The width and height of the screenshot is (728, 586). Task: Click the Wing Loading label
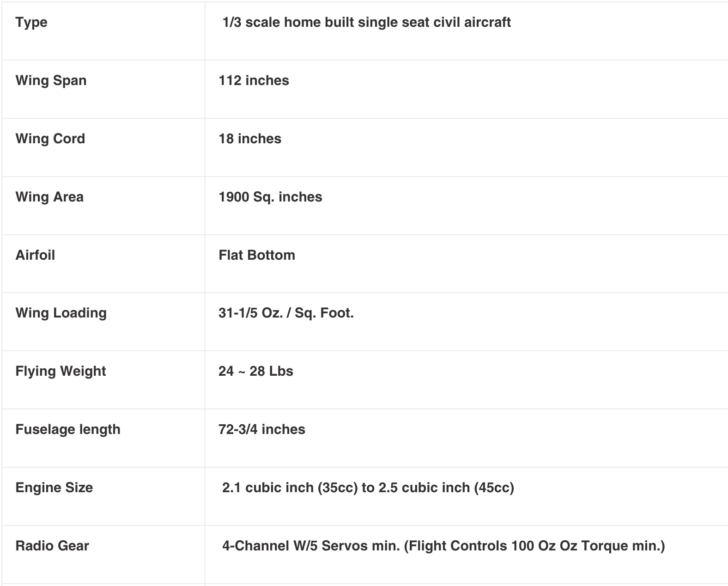61,313
